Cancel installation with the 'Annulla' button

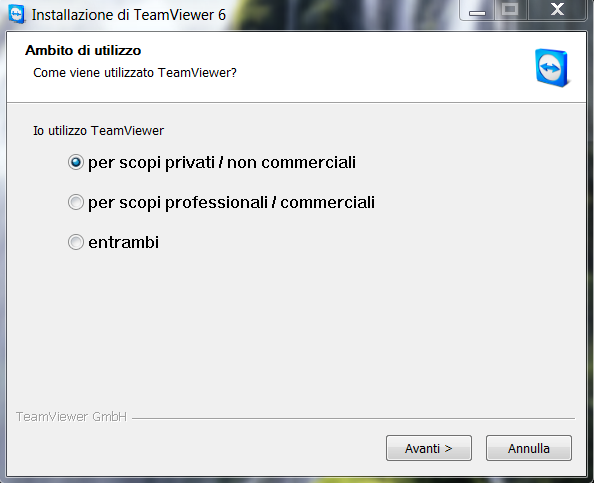(x=529, y=448)
